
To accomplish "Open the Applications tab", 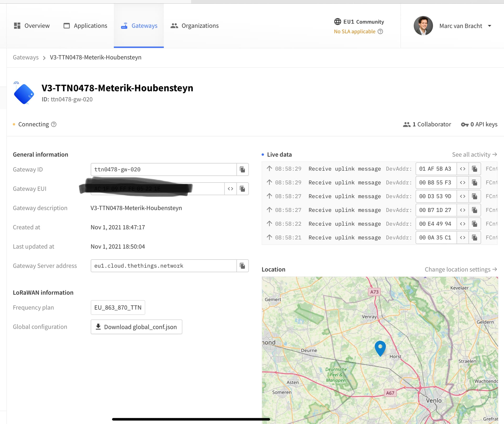I will [85, 26].
